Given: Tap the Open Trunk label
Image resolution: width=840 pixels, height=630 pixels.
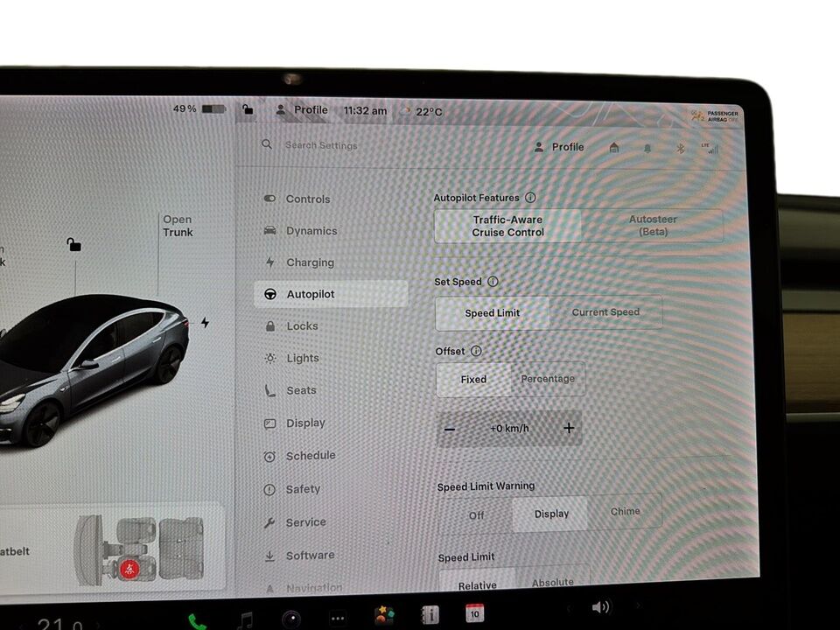Looking at the screenshot, I should point(178,226).
